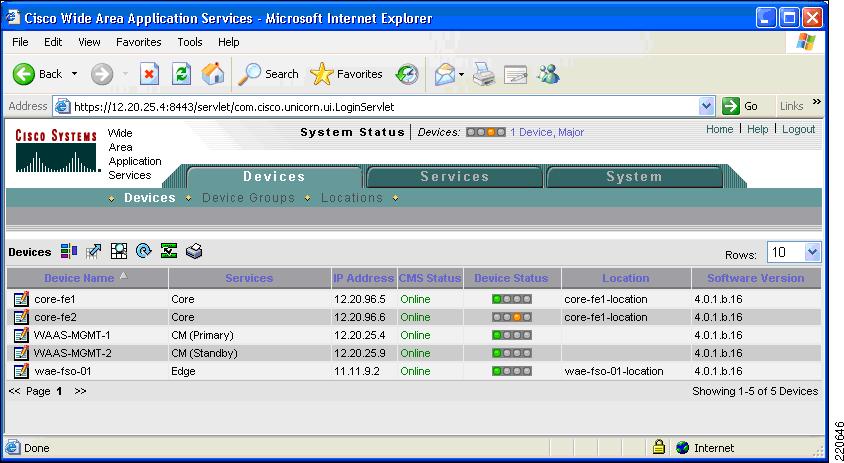844x463 pixels.
Task: Click core-fe2 device status alarm lights
Action: tap(511, 317)
